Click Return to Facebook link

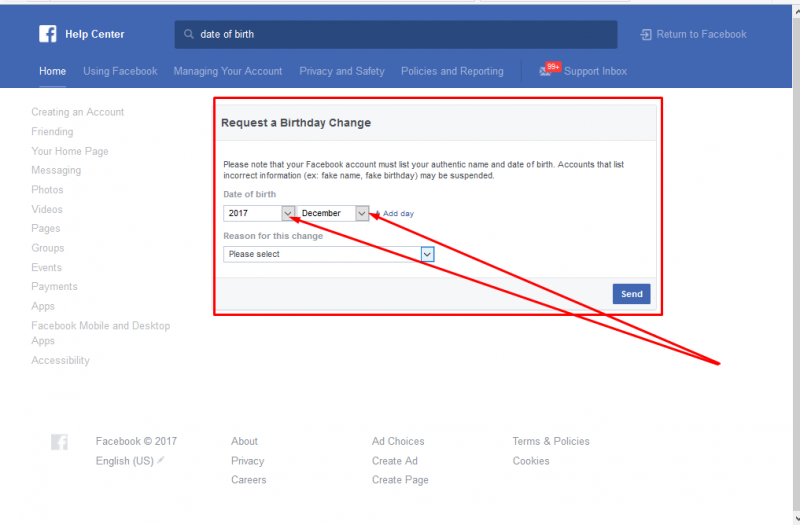click(702, 34)
